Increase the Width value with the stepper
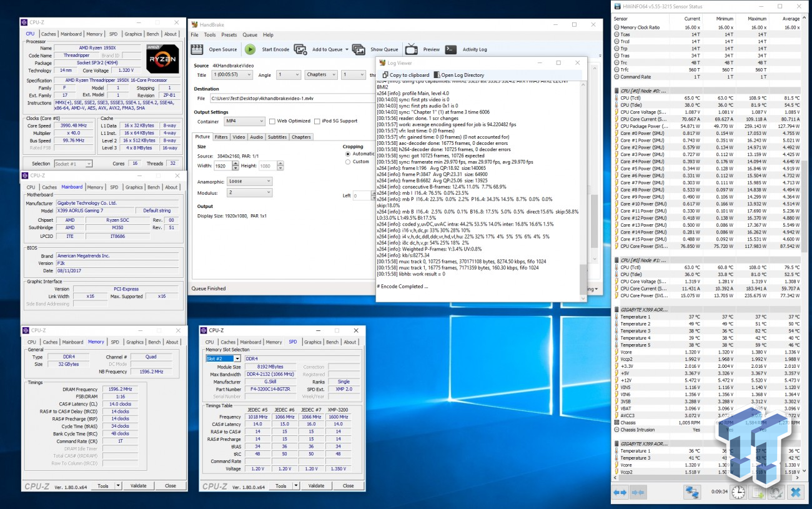Viewport: 812px width, 509px height. pyautogui.click(x=235, y=164)
